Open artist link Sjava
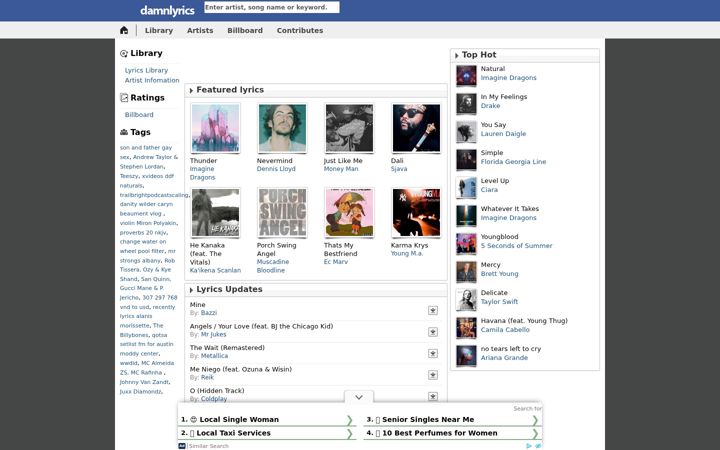This screenshot has width=720, height=450. tap(399, 169)
